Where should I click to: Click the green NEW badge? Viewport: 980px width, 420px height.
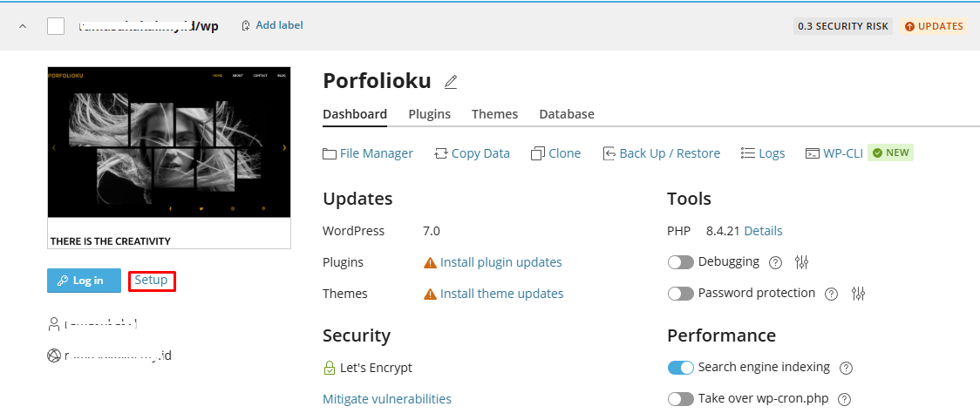coord(890,153)
